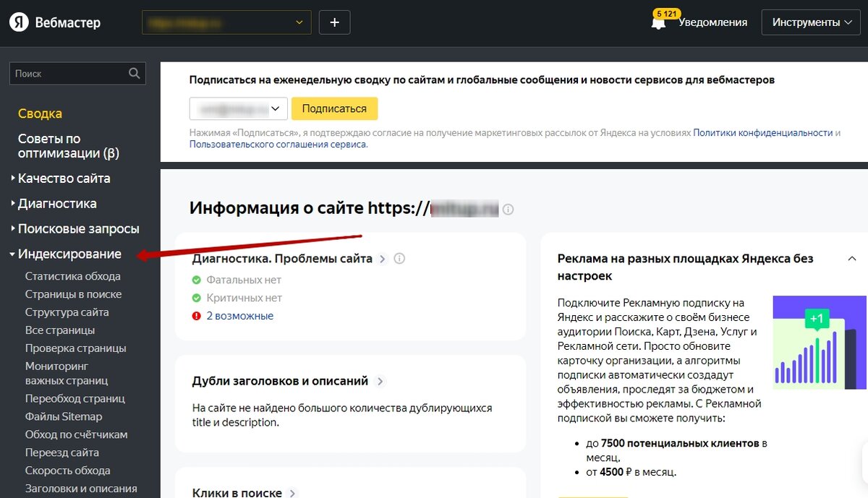
Task: Click the red warning icon by 2 возможные
Action: pos(197,316)
